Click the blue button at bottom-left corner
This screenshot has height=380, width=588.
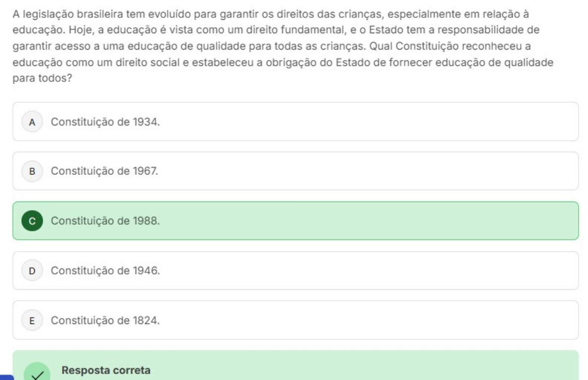click(6, 377)
